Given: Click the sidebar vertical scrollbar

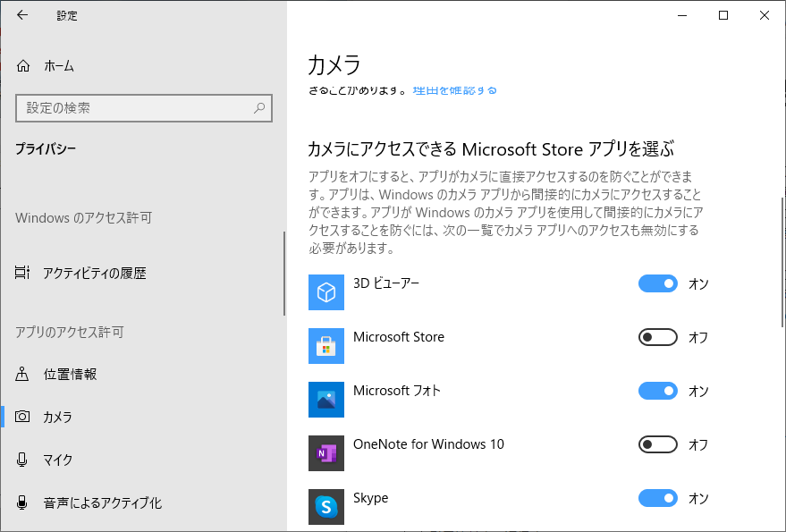Looking at the screenshot, I should click(284, 274).
